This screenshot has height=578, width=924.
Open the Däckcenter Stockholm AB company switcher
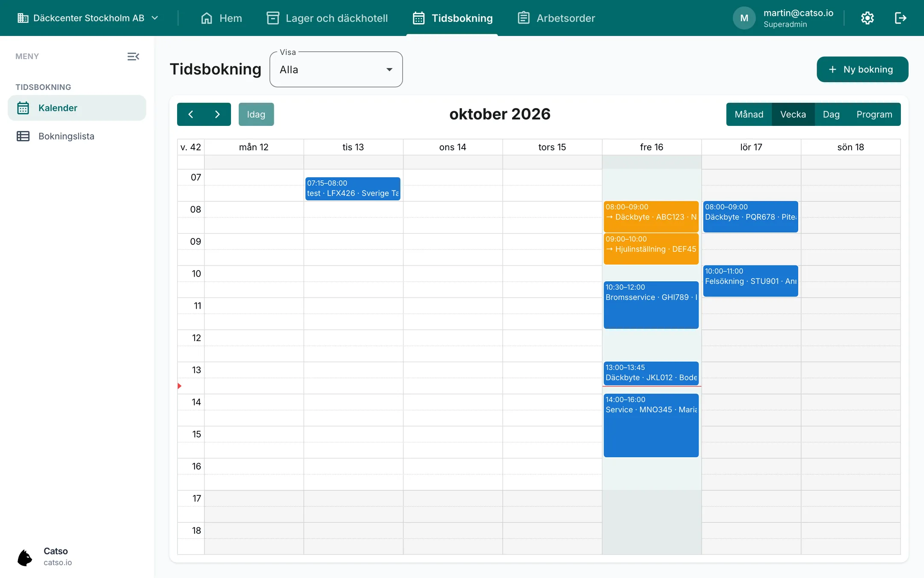click(88, 18)
